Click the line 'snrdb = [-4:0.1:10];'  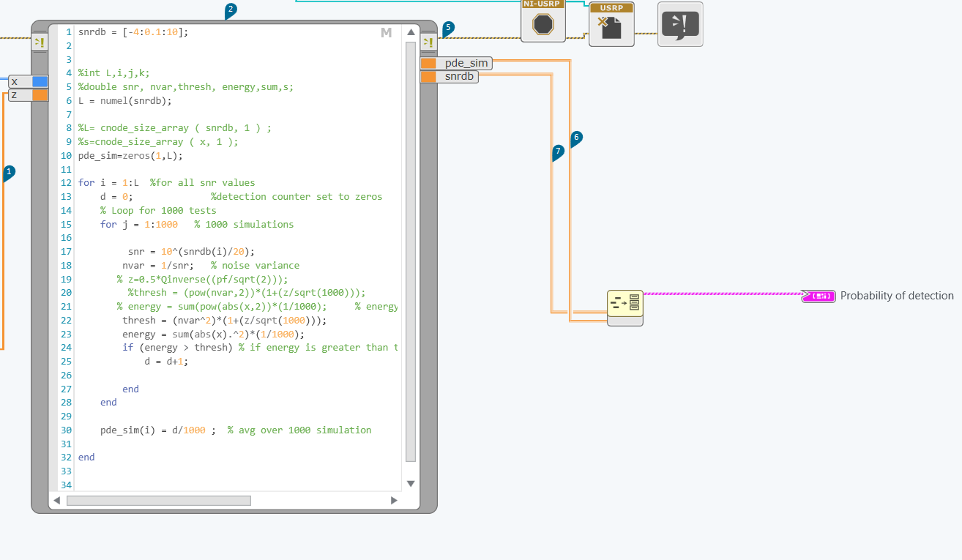[x=133, y=31]
